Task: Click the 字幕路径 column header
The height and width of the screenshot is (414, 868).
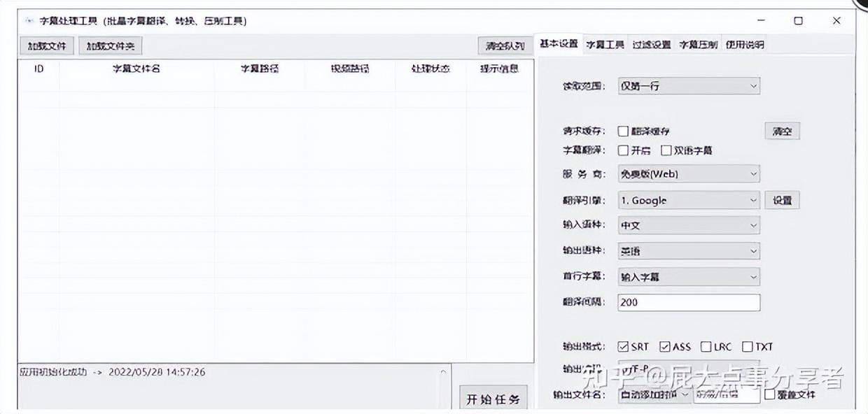Action: click(x=260, y=69)
